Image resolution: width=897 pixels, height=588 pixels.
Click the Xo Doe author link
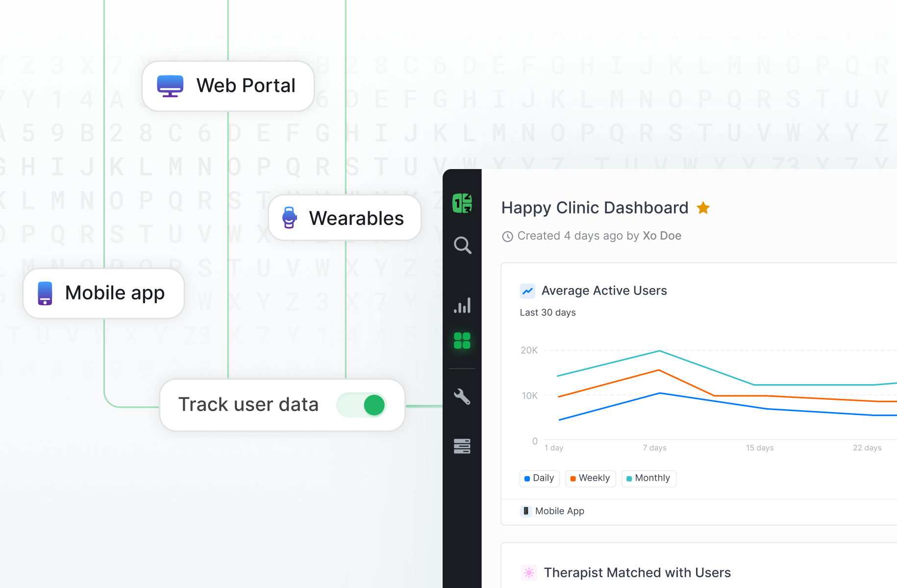pos(662,236)
